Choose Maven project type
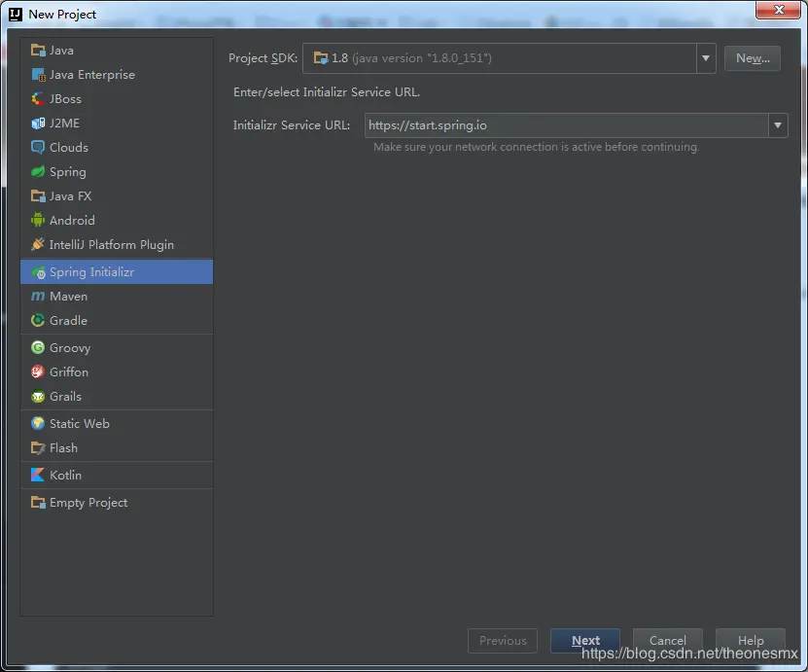The width and height of the screenshot is (808, 672). click(x=117, y=297)
